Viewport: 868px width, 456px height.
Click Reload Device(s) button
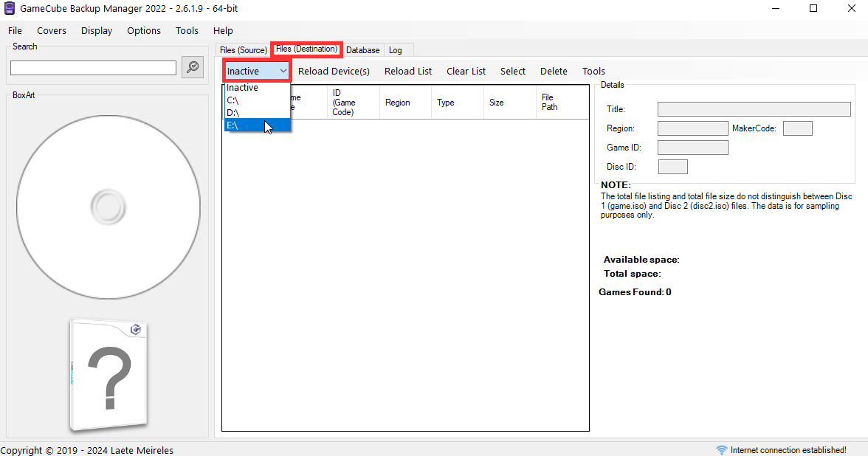334,72
